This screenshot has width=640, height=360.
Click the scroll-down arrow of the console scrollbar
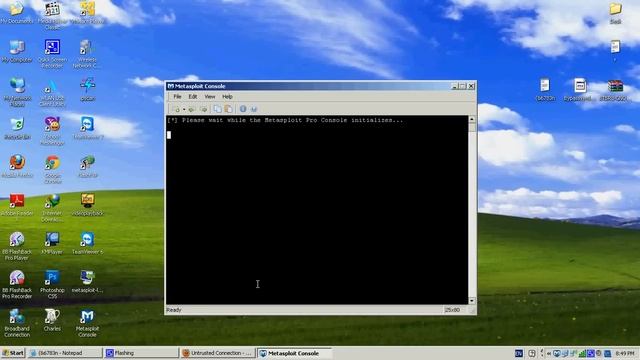click(472, 301)
